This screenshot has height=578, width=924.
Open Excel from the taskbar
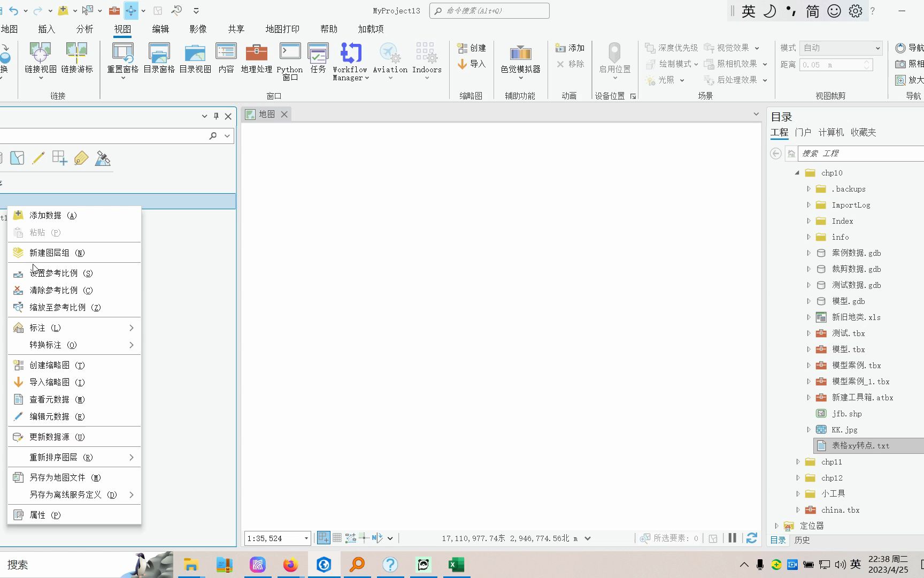click(456, 564)
